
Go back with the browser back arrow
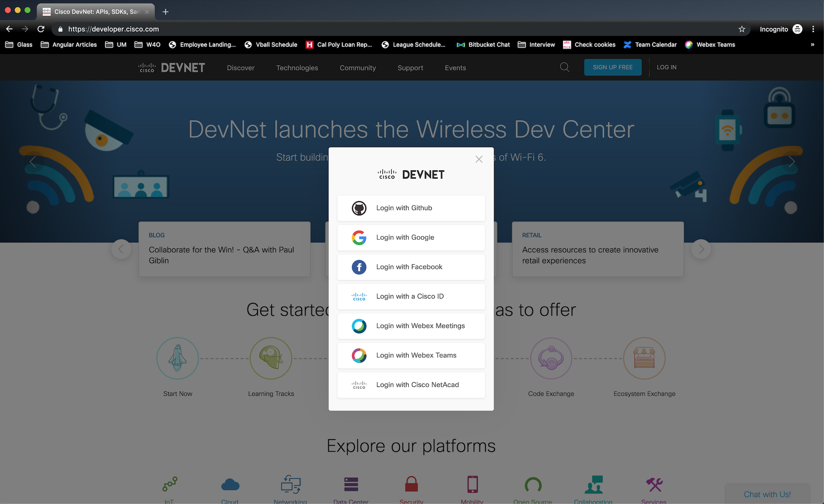click(9, 29)
